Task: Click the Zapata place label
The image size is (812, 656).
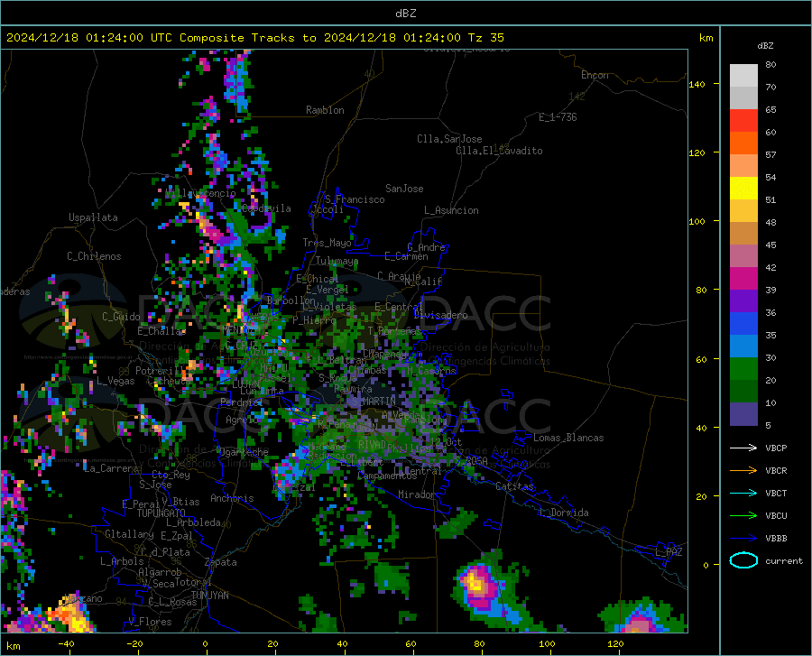Action: [x=221, y=562]
